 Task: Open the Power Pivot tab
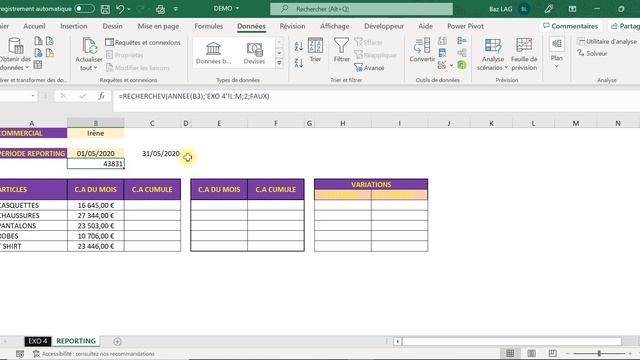pyautogui.click(x=465, y=26)
